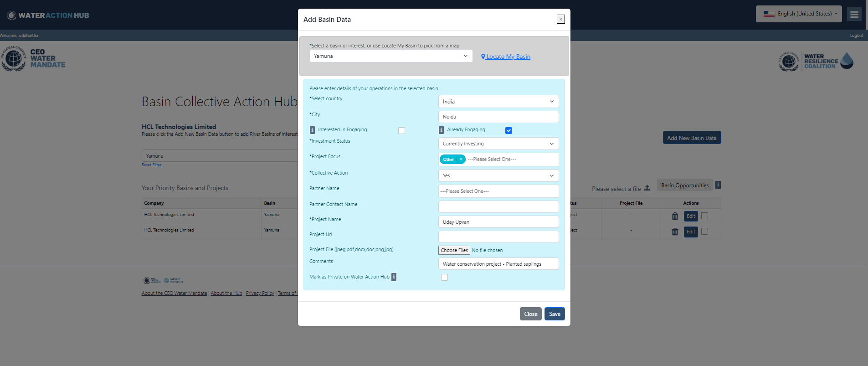Open the Investment Status dropdown
This screenshot has width=868, height=366.
[498, 144]
